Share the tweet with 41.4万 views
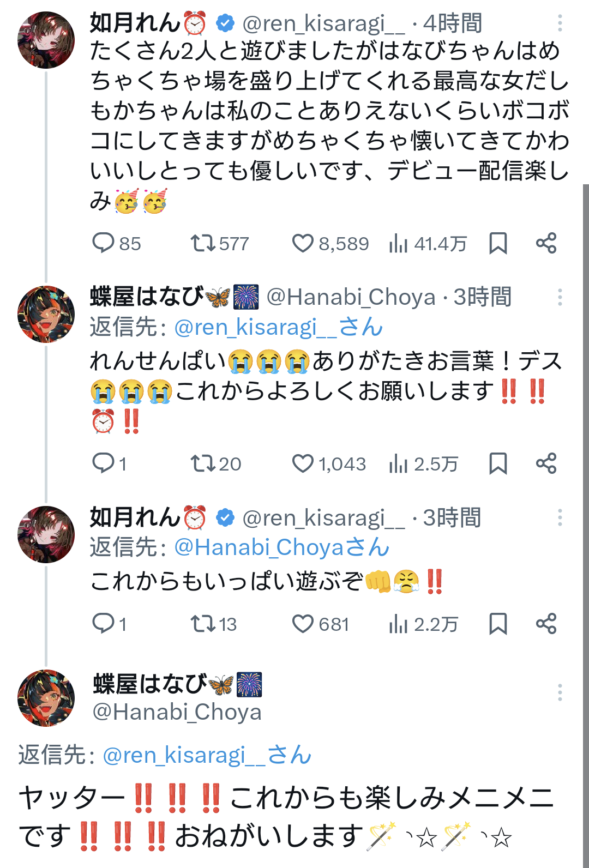Viewport: 589px width, 868px height. pos(546,243)
